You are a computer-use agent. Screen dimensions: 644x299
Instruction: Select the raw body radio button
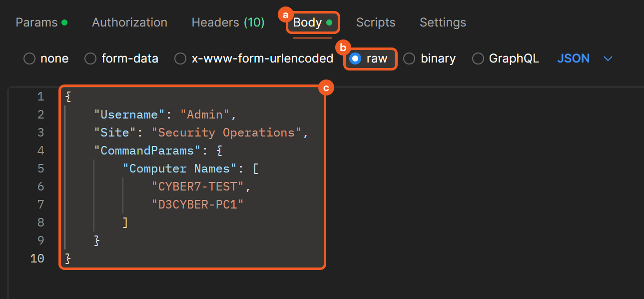[355, 58]
